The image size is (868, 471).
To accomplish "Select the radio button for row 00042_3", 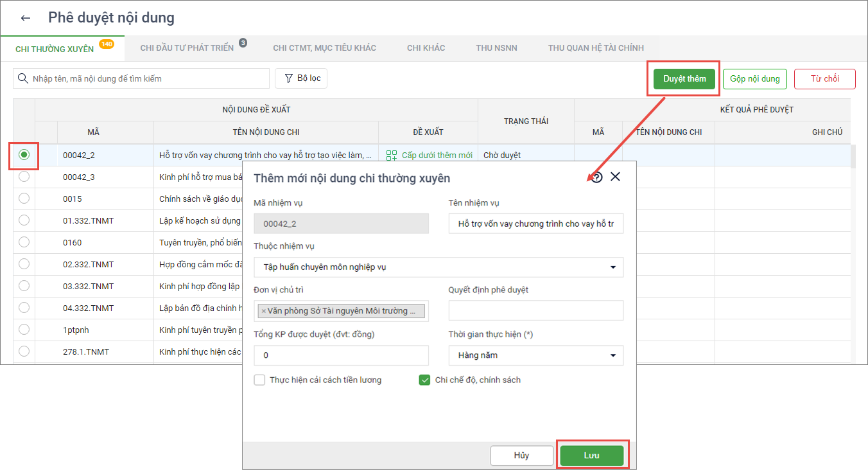I will point(24,177).
